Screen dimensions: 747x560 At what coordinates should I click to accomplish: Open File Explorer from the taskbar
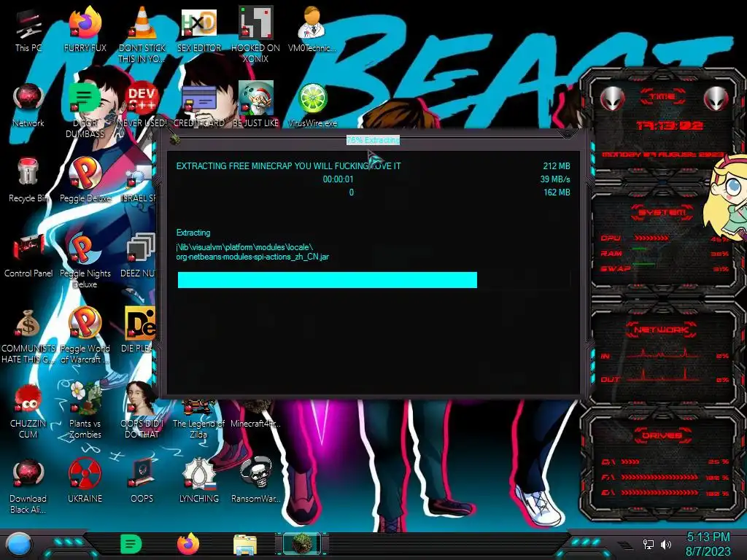click(x=245, y=544)
